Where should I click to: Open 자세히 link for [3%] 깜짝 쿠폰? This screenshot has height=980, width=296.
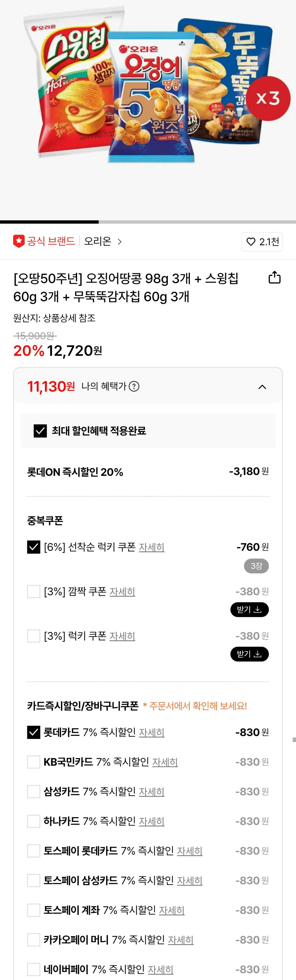122,592
